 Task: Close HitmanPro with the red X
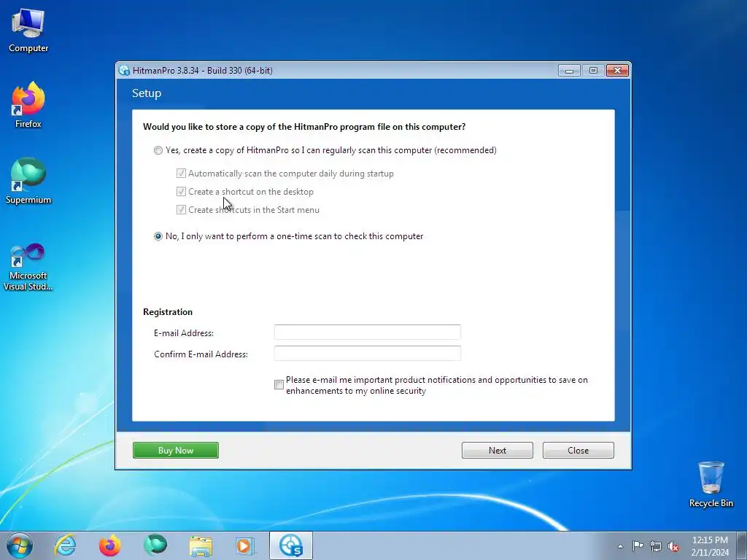[x=617, y=71]
